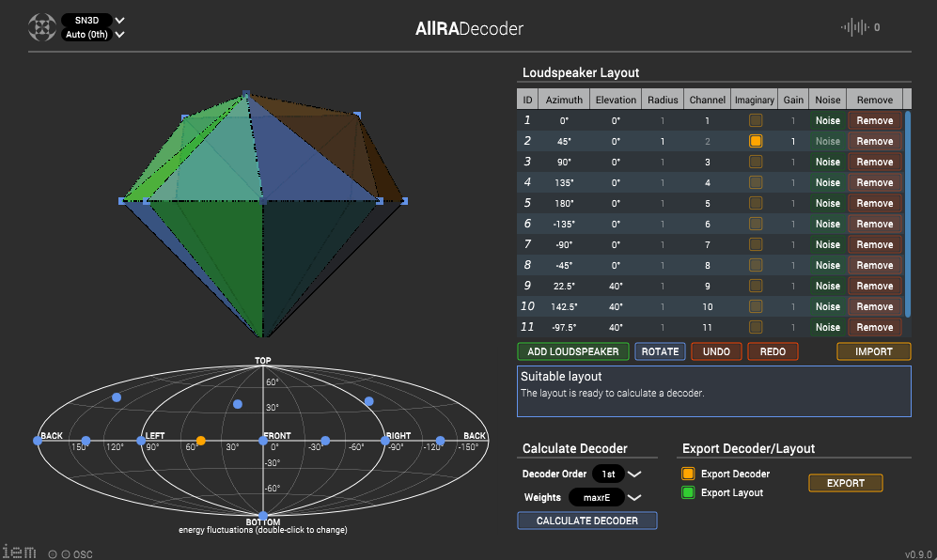The width and height of the screenshot is (937, 560).
Task: Click the loudspeaker table scrollbar
Action: 908,214
